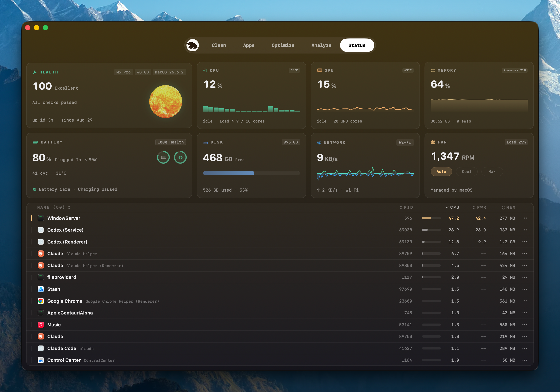560x392 pixels.
Task: Click the Pressure 21% memory badge
Action: pos(515,70)
